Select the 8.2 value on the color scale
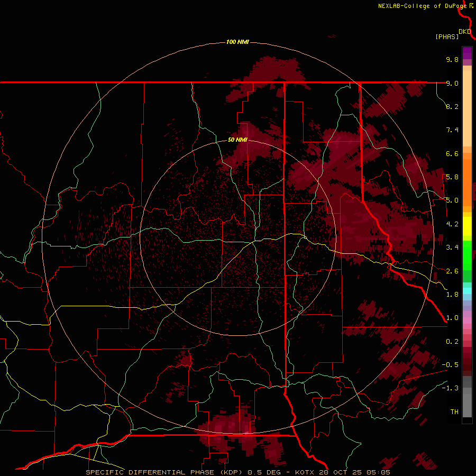 [x=452, y=106]
